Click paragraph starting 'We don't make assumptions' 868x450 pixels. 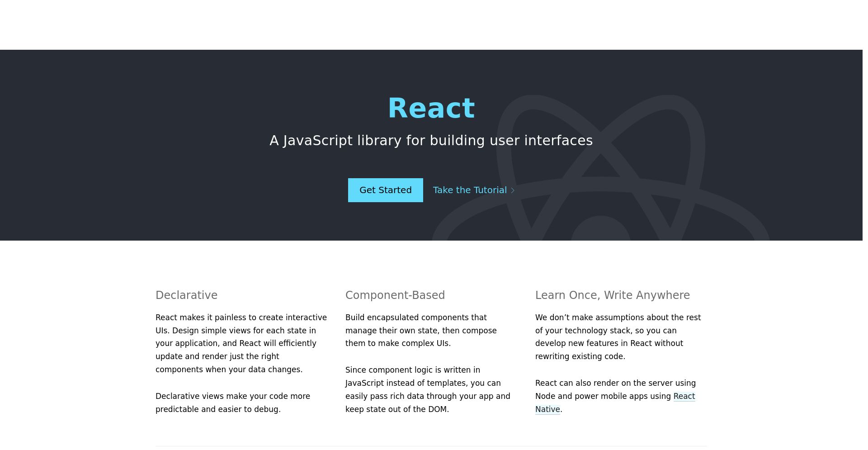coord(619,337)
